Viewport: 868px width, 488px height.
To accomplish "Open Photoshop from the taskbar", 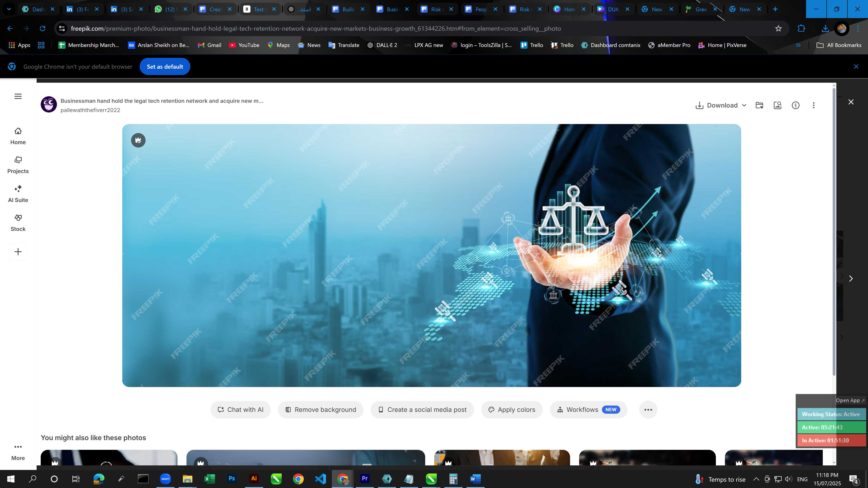I will point(231,479).
